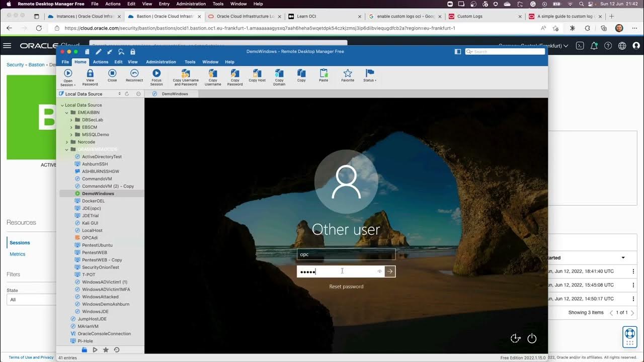Screen dimensions: 644x362
Task: Expand the Norcode folder
Action: coord(67,142)
